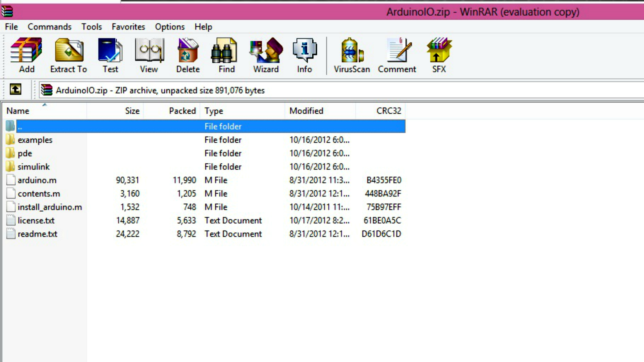Viewport: 644px width, 362px height.
Task: Select the examples row name
Action: tap(35, 140)
